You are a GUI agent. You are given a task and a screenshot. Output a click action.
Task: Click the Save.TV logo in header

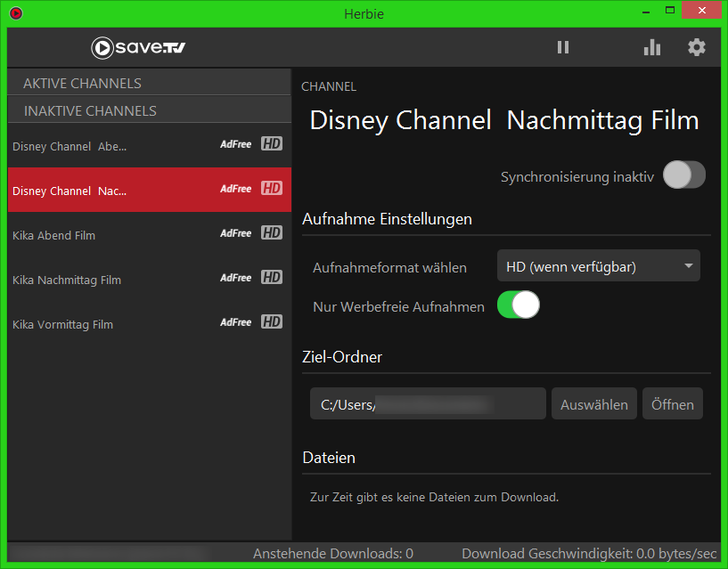pos(138,47)
